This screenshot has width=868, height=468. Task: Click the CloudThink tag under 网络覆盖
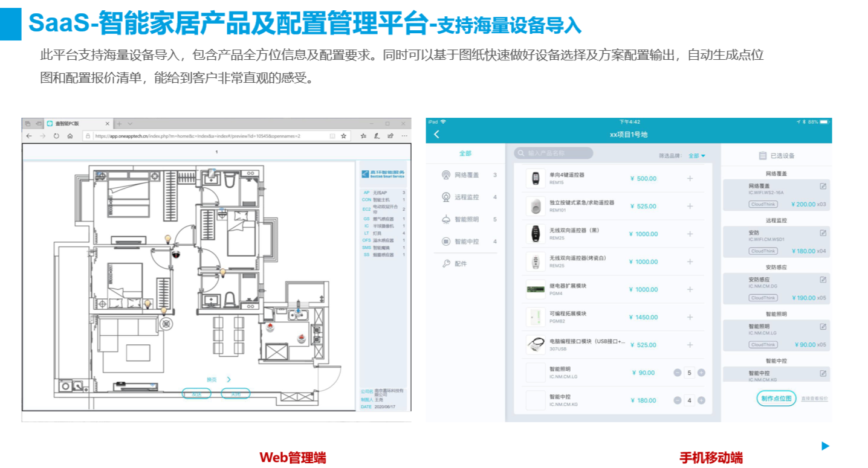tap(763, 204)
